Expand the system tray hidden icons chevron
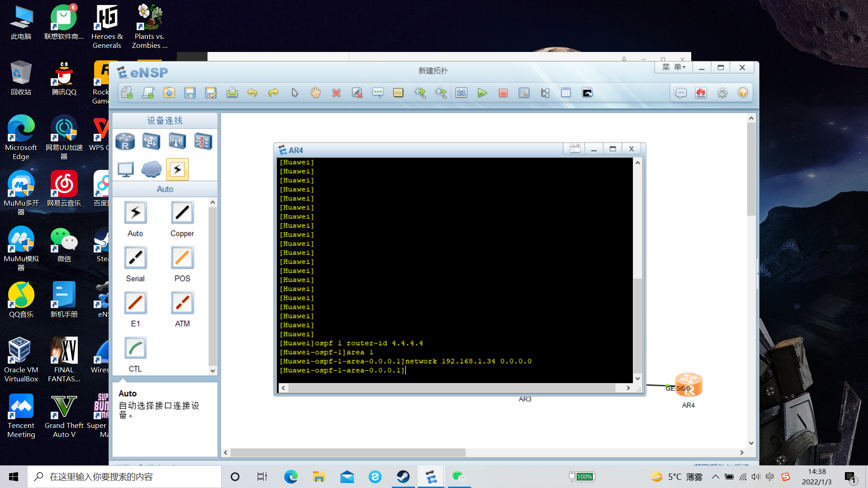Viewport: 868px width, 488px height. [715, 477]
